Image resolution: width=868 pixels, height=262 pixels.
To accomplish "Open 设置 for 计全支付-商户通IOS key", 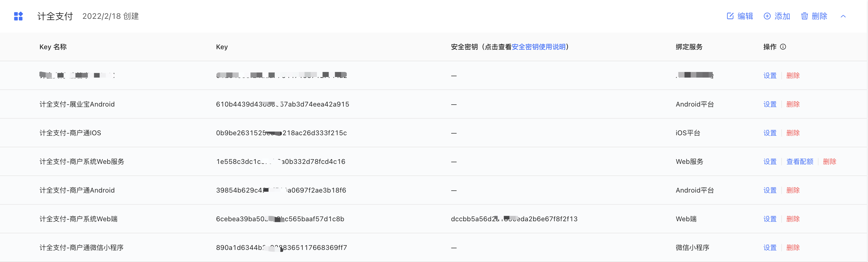I will [769, 133].
